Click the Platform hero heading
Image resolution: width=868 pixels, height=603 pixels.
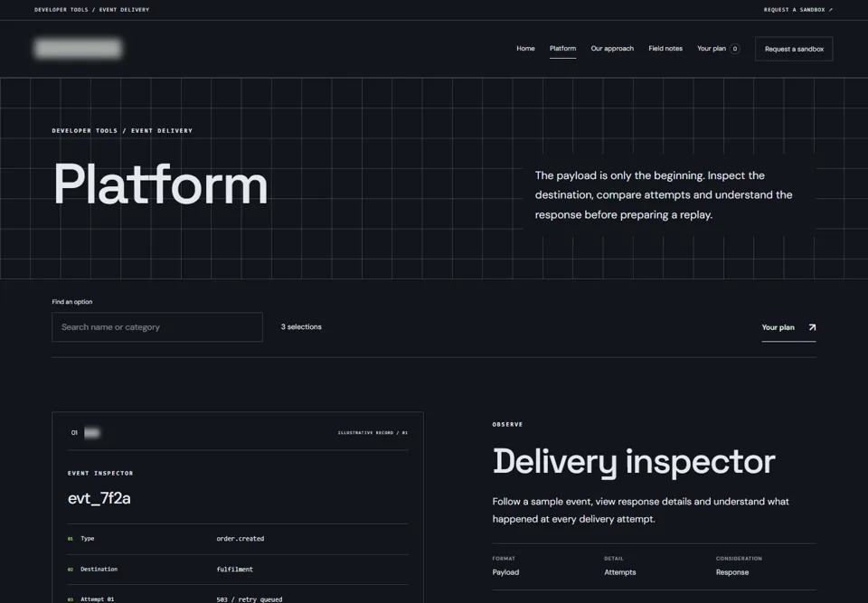click(x=161, y=184)
